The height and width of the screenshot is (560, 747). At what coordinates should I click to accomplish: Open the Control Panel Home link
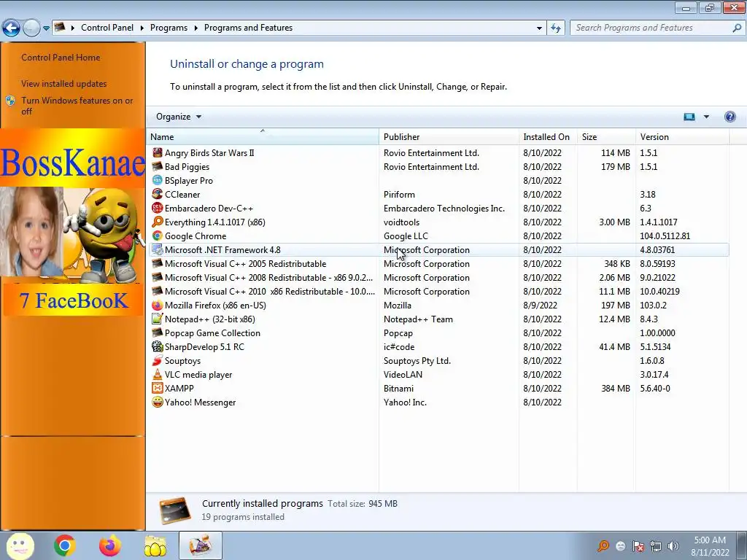click(61, 57)
